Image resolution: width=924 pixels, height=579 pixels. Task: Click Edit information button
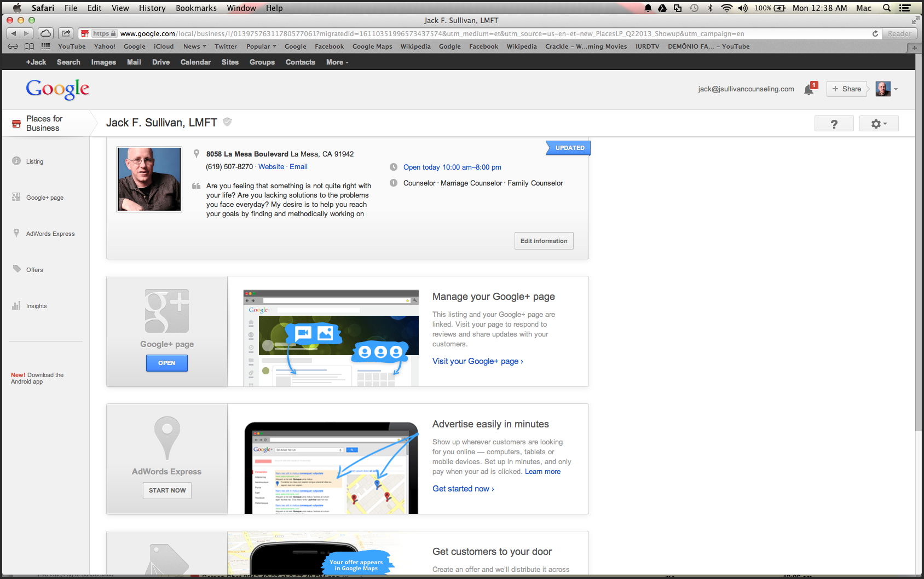544,241
